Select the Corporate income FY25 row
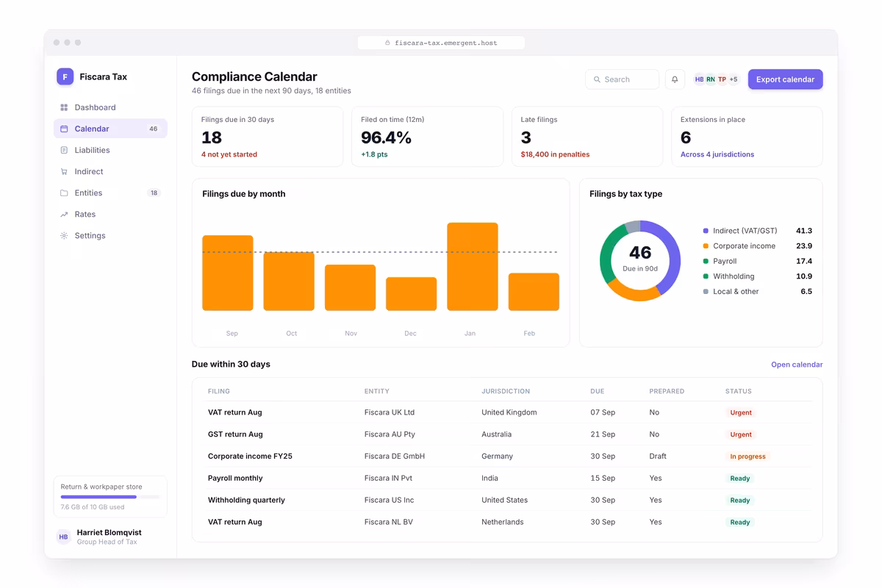Viewport: 882px width, 588px height. point(507,456)
